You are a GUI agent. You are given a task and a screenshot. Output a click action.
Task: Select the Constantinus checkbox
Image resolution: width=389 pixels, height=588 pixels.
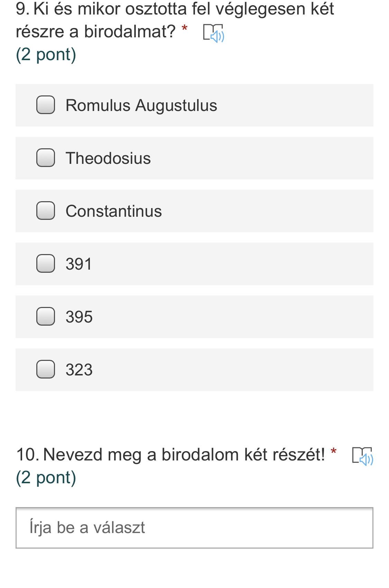(x=46, y=211)
